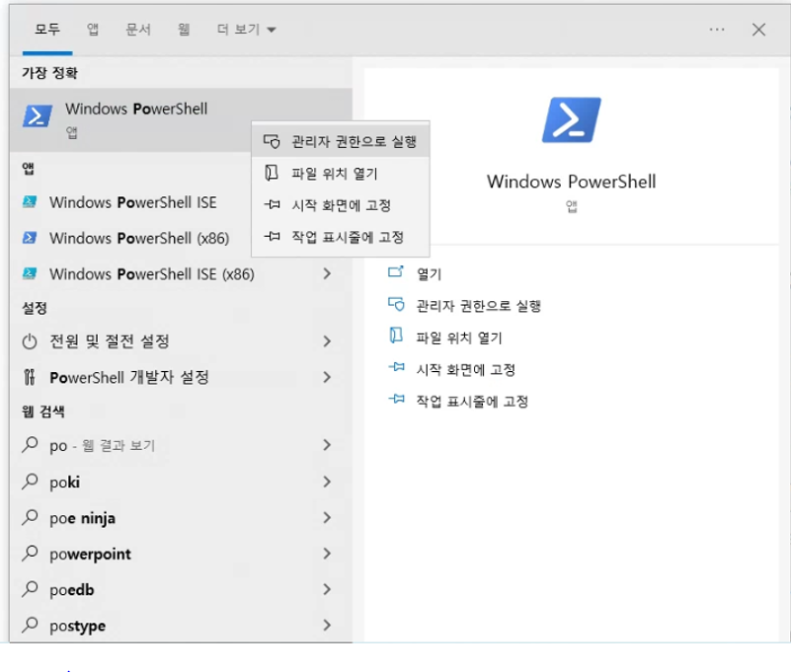Click the pin icon beside 시작 화면에 고정 in preview pane
The image size is (791, 672).
[397, 367]
